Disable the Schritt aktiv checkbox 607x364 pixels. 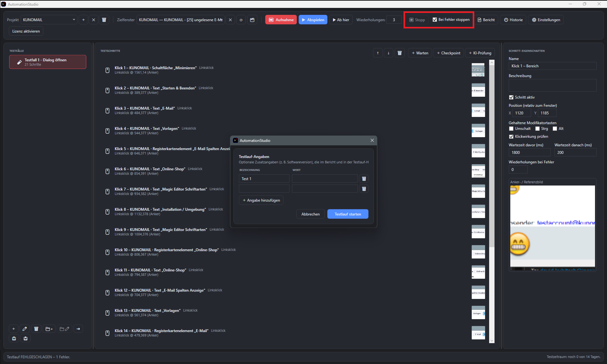coord(511,97)
